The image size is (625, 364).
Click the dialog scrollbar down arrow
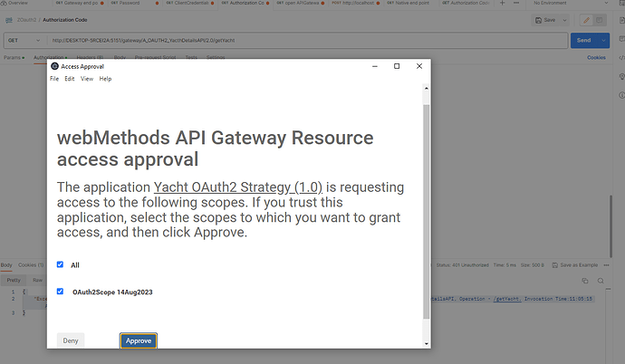[x=427, y=343]
